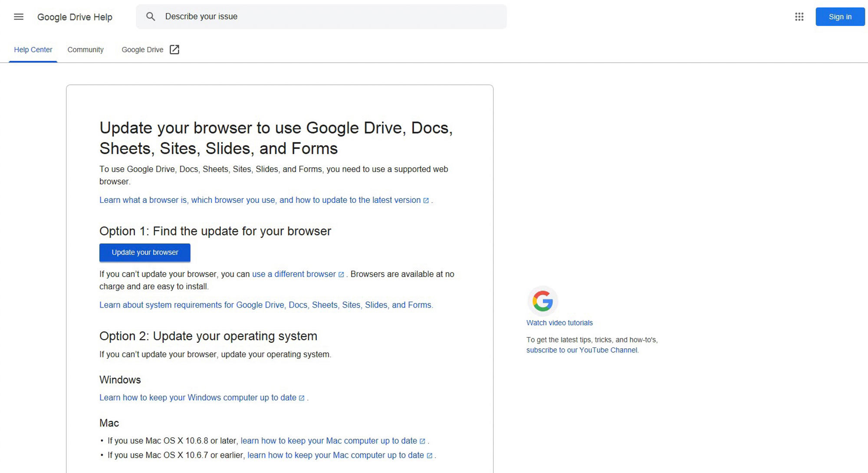Click the Update your browser button

[145, 252]
